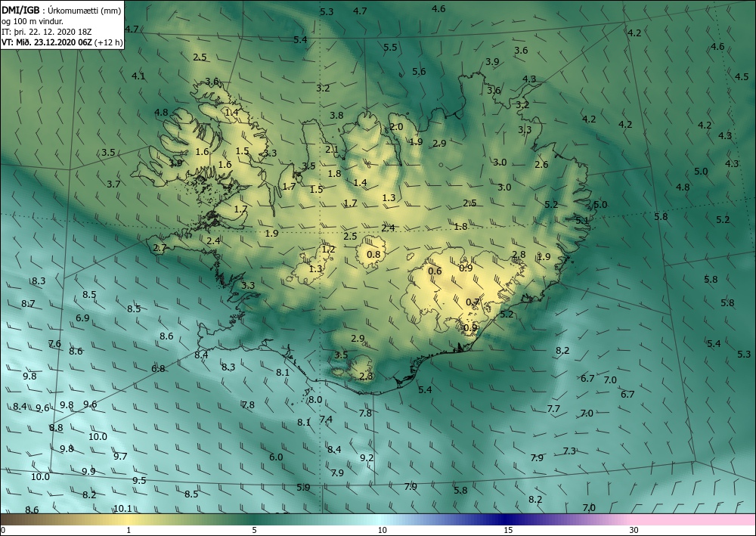Click the '9.2' value south of Iceland
The height and width of the screenshot is (536, 756).
pos(367,458)
